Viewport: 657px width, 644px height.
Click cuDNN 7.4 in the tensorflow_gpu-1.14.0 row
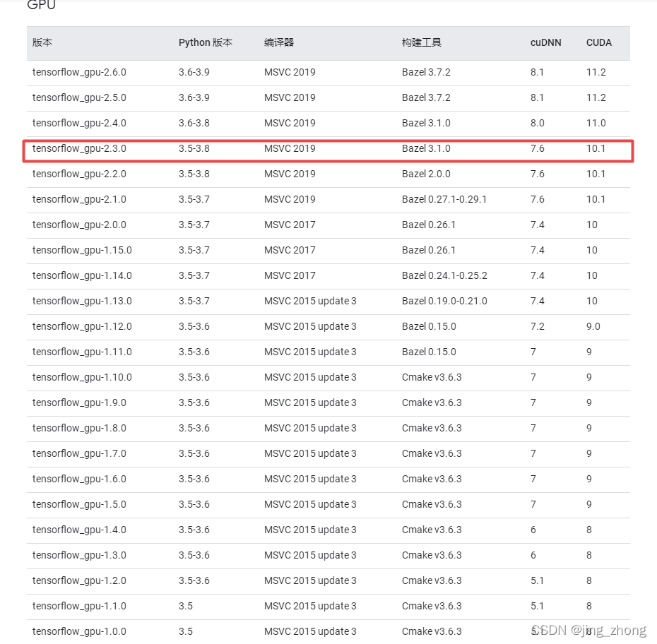click(x=537, y=275)
